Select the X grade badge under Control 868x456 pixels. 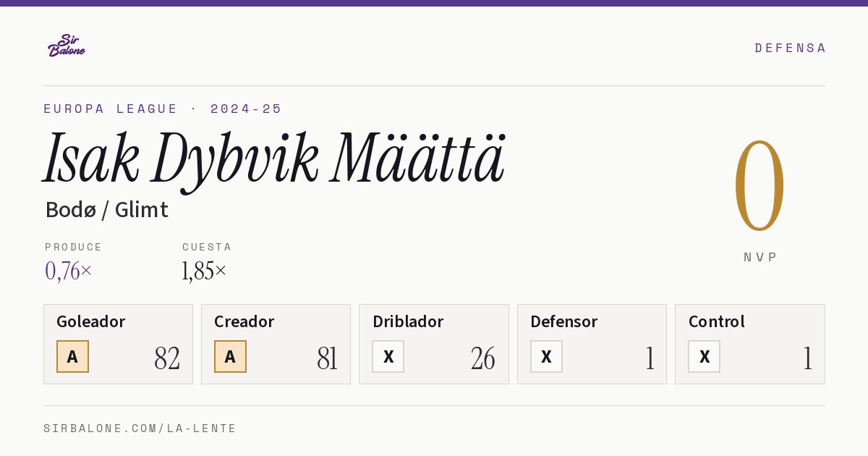(705, 356)
